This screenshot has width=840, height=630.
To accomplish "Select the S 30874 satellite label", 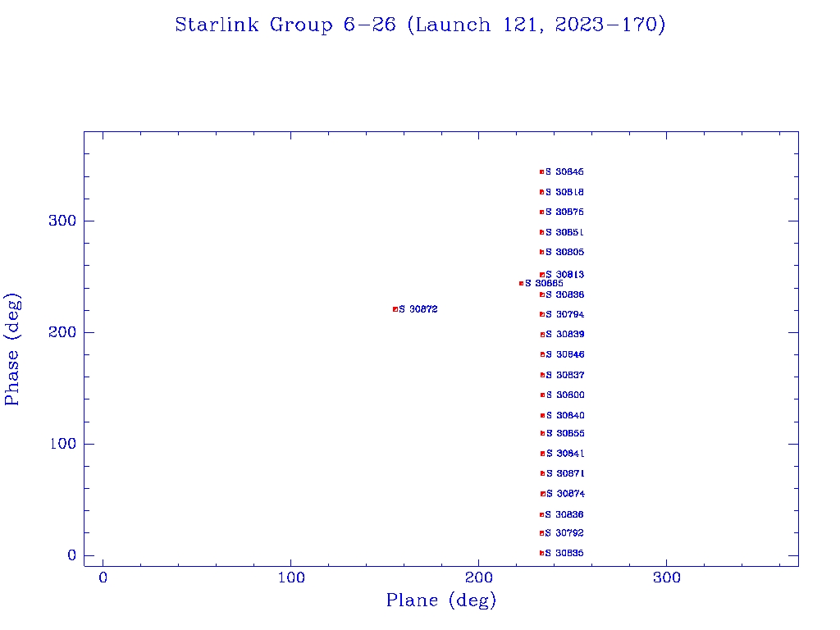I will tap(566, 494).
